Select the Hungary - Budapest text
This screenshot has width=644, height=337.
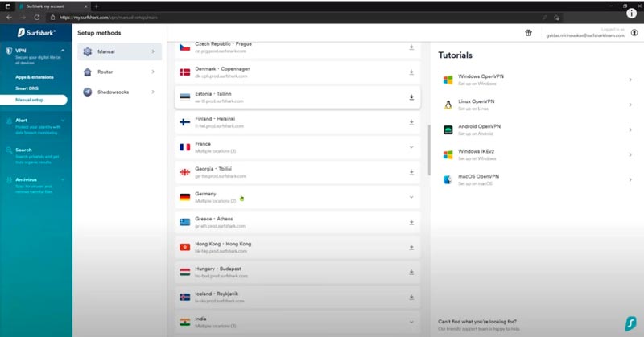pyautogui.click(x=218, y=269)
